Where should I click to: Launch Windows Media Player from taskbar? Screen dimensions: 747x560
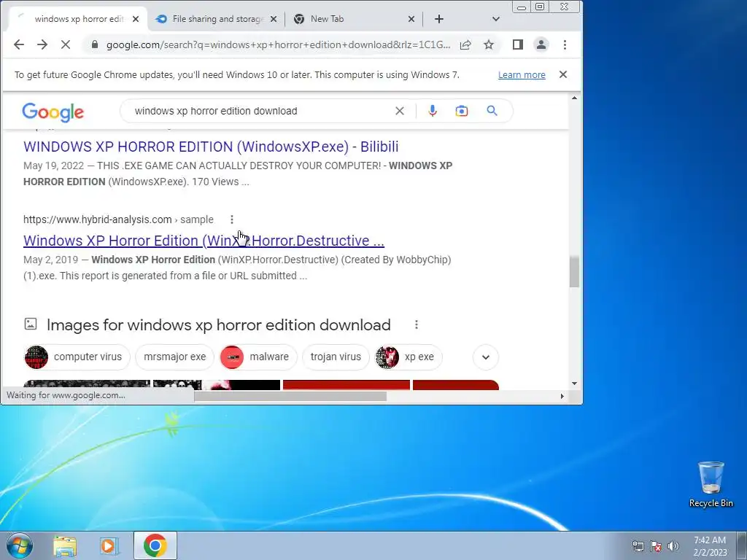click(109, 545)
